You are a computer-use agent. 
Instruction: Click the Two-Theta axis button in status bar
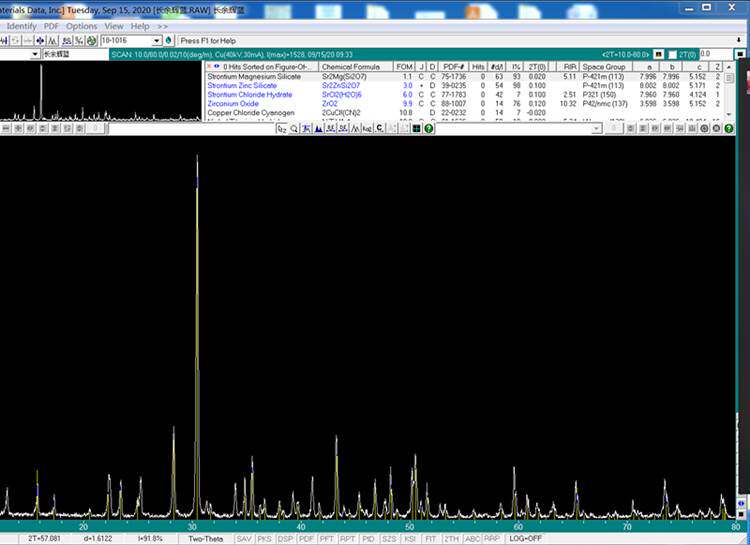pos(210,538)
